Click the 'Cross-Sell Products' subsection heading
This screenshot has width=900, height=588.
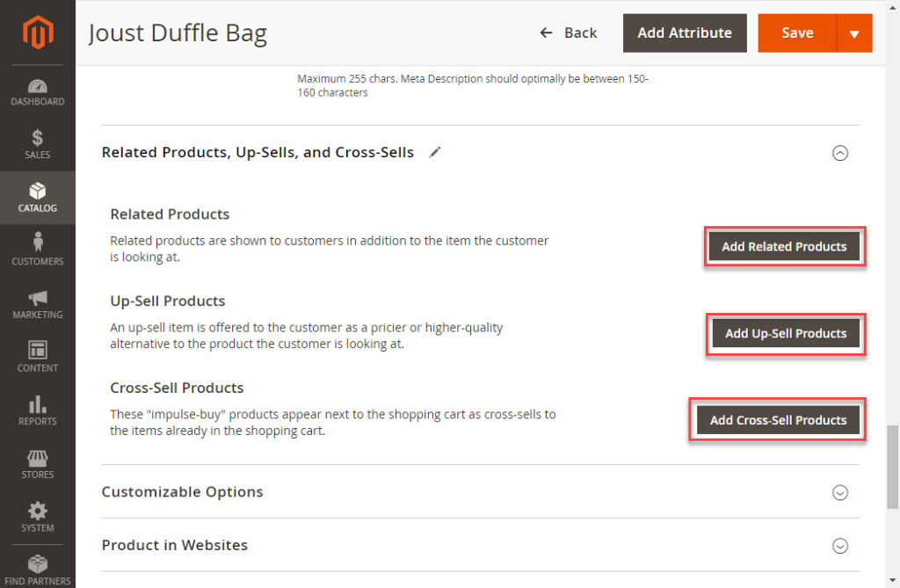click(x=177, y=388)
